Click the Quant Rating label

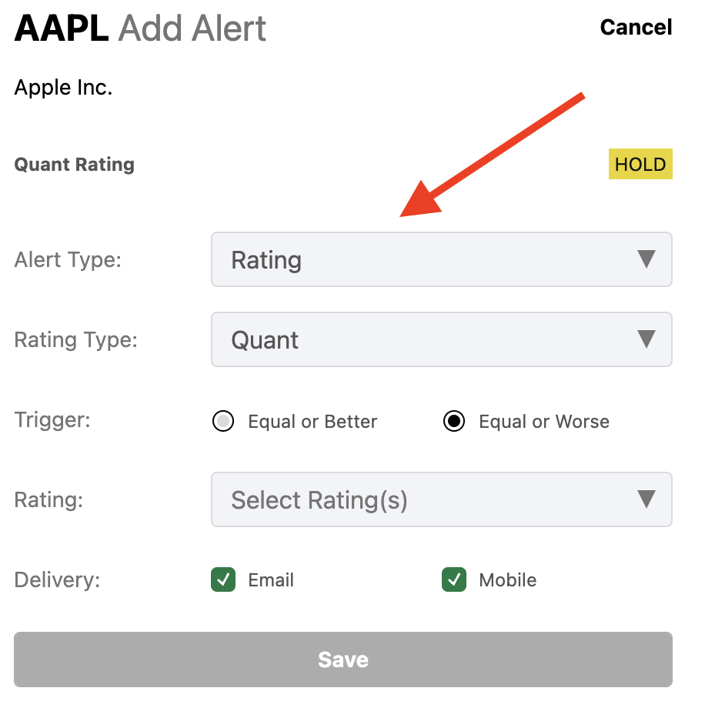tap(74, 164)
